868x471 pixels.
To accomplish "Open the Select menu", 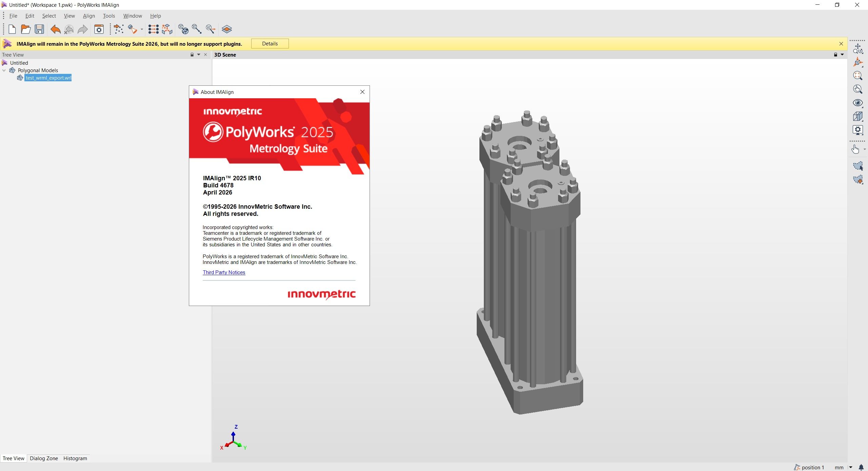I will (x=49, y=16).
